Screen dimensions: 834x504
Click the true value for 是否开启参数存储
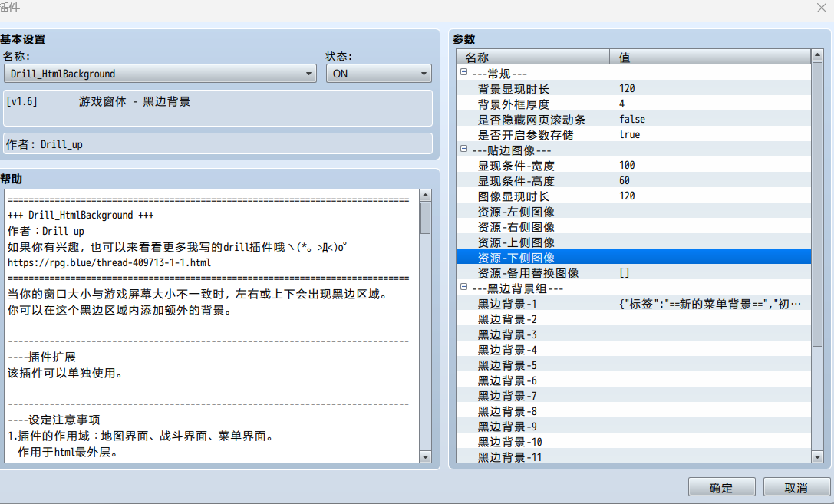[629, 135]
